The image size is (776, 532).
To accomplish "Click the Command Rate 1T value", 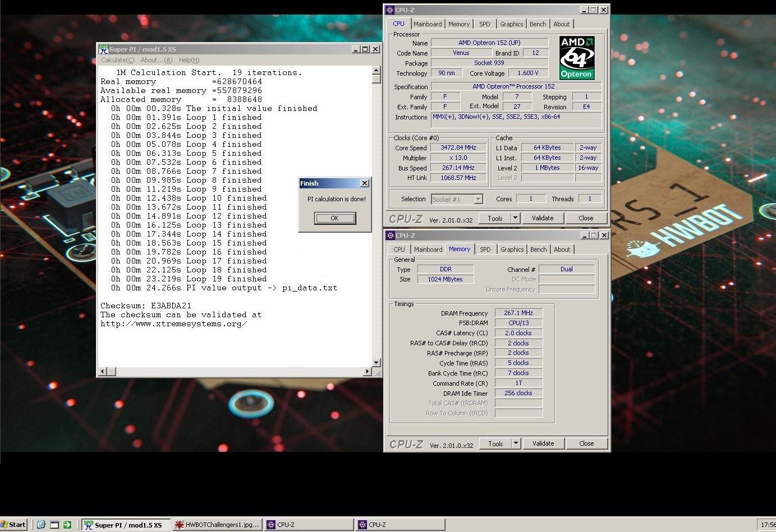I will click(518, 383).
